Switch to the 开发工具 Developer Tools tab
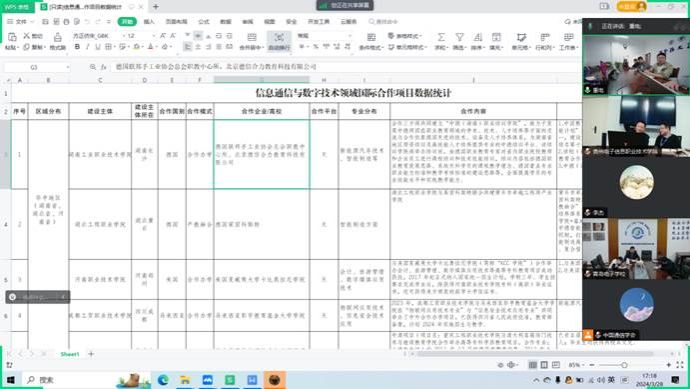Screen dimensions: 690x389 (x=319, y=22)
